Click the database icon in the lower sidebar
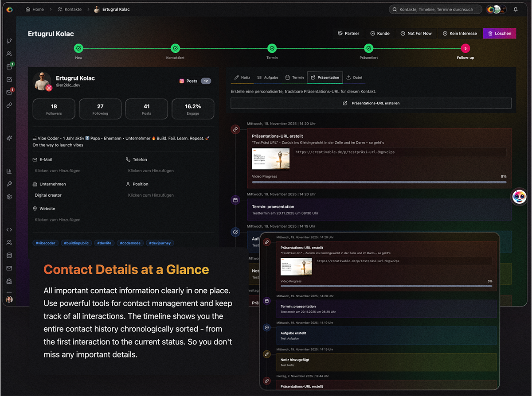 (x=9, y=255)
